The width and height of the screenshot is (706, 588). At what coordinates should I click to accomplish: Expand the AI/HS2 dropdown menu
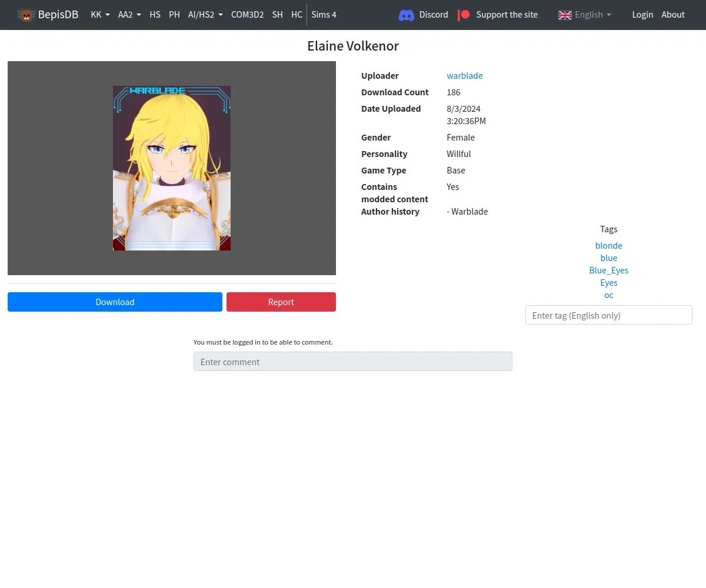(205, 15)
